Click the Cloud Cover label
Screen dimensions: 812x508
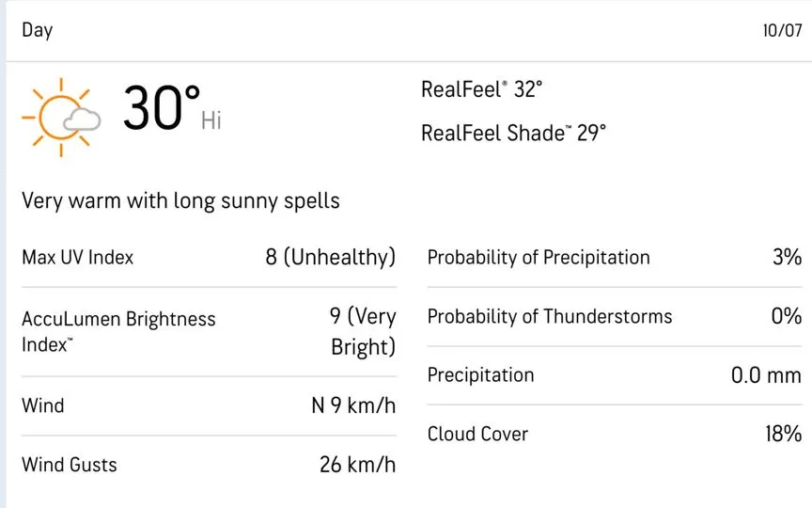[477, 434]
